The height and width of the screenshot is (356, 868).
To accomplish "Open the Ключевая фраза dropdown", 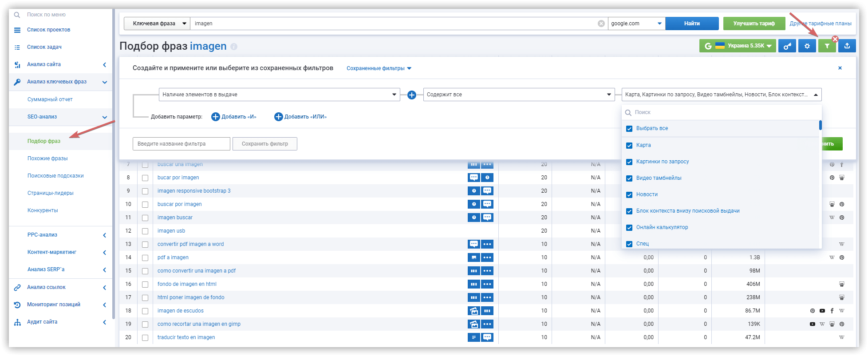I will pyautogui.click(x=157, y=24).
